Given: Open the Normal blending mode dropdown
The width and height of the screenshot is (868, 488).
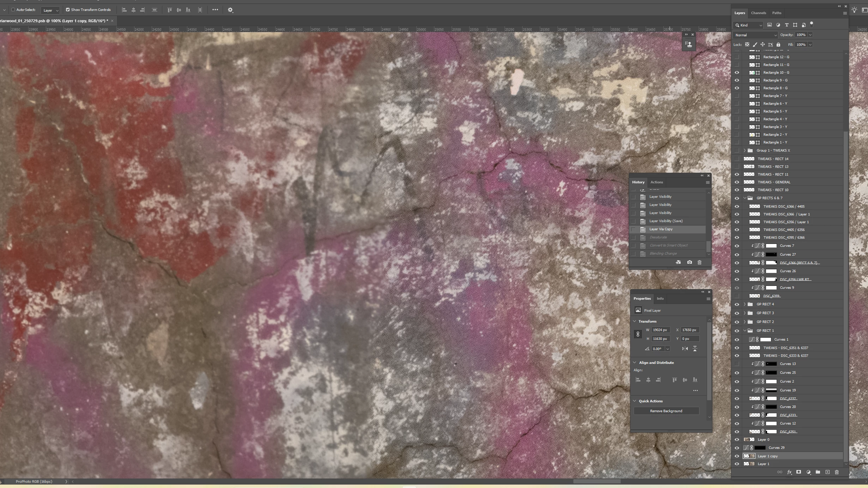Looking at the screenshot, I should click(x=755, y=35).
